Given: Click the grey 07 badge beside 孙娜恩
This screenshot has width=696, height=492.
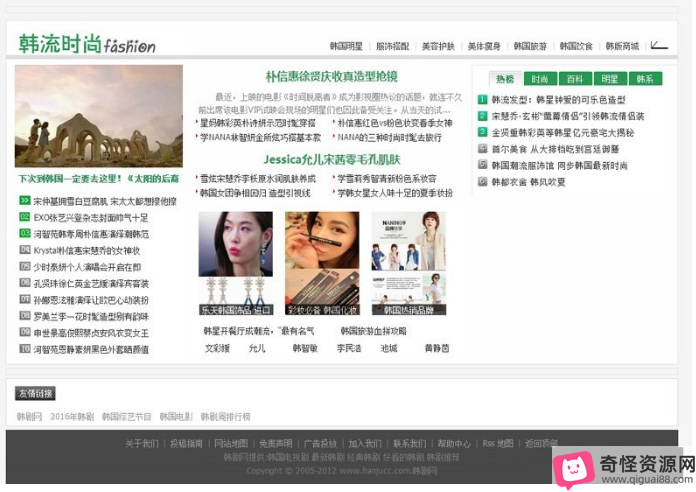Looking at the screenshot, I should coord(25,299).
